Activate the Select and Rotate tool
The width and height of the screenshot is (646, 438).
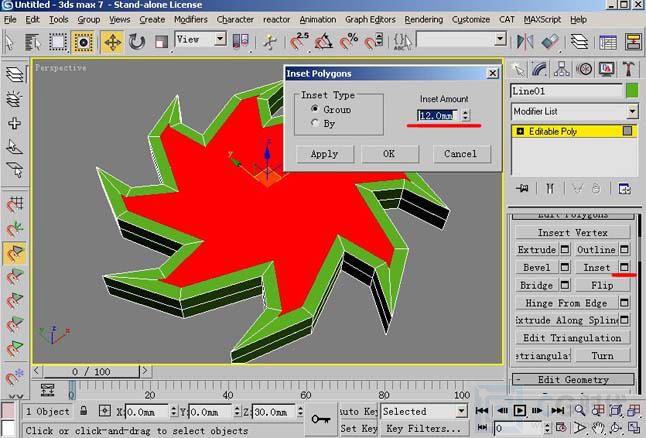137,42
